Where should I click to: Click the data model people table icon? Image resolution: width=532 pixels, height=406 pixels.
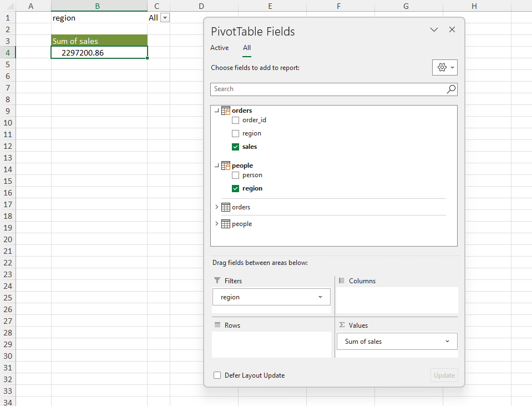coord(226,166)
